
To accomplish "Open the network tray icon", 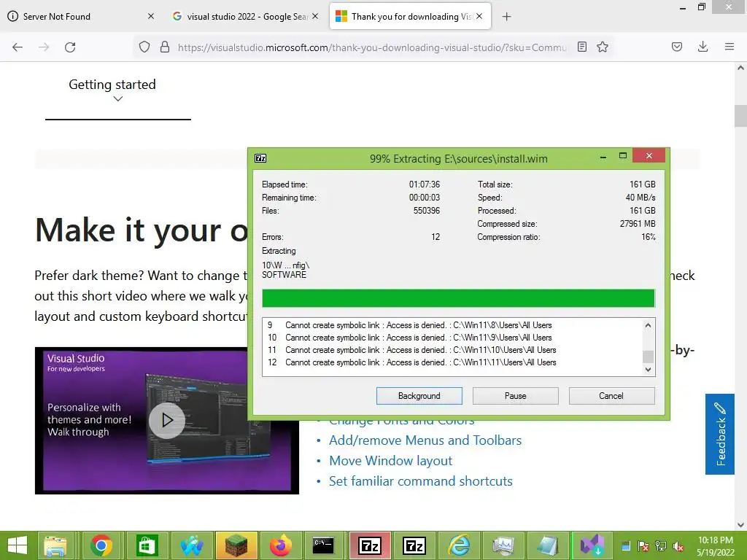I will pyautogui.click(x=661, y=546).
